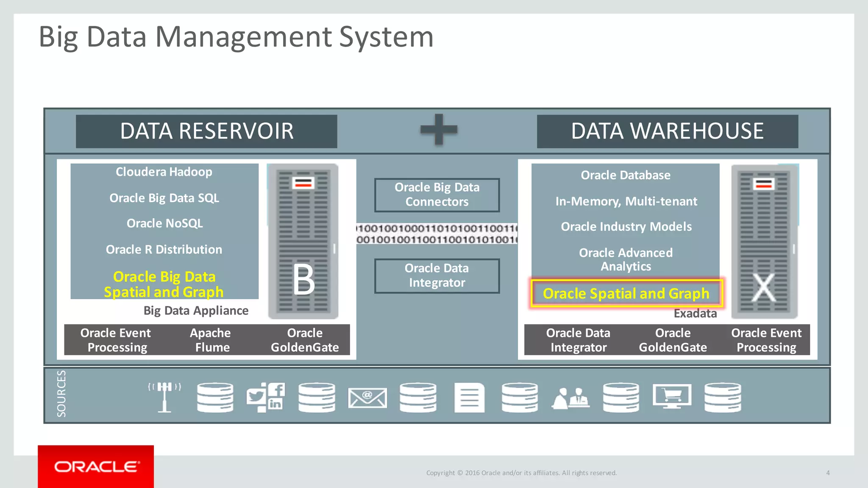Click the Oracle copyright notice
This screenshot has width=868, height=488.
[521, 473]
